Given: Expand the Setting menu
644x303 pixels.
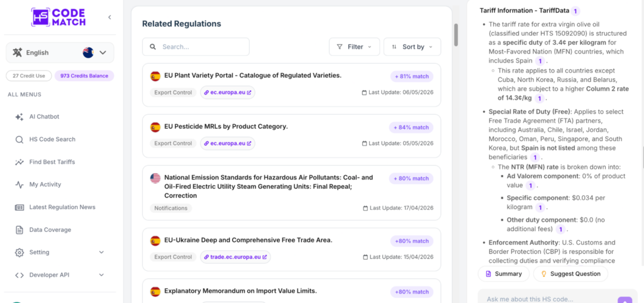Looking at the screenshot, I should pos(60,253).
